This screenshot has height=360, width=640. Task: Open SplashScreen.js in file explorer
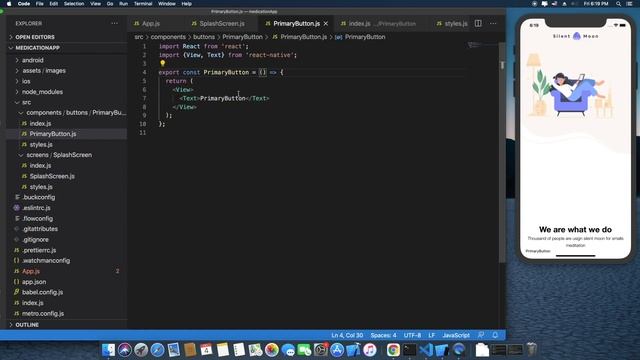pos(67,176)
